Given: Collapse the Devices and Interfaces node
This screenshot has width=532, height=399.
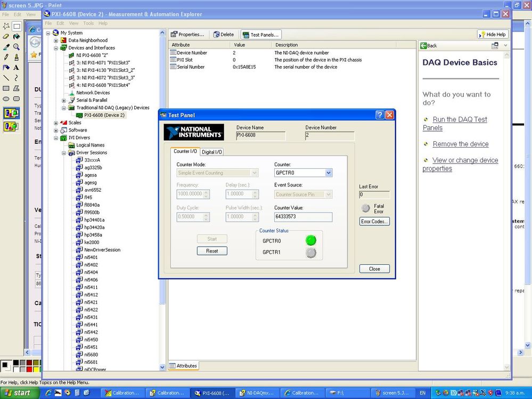Looking at the screenshot, I should pos(56,48).
